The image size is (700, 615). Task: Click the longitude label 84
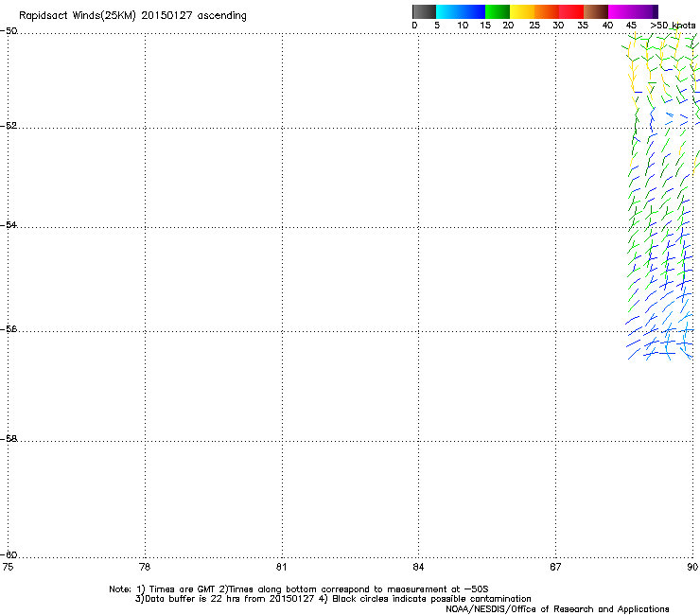click(x=418, y=567)
